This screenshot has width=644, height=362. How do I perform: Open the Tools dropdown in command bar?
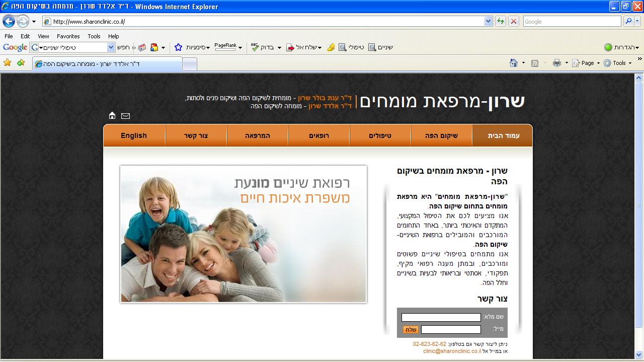click(x=618, y=63)
